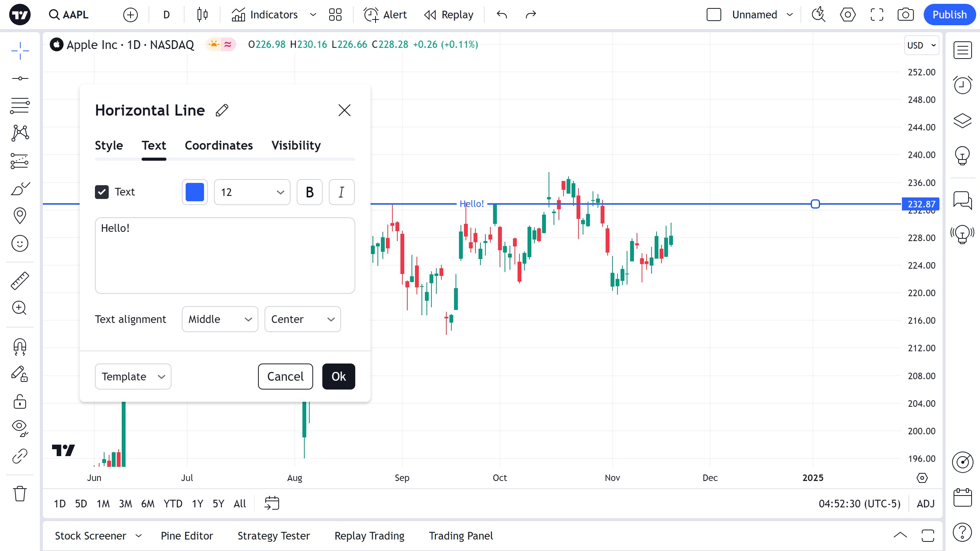Open the Template dropdown
Screen dimensions: 980x551
[x=133, y=377]
